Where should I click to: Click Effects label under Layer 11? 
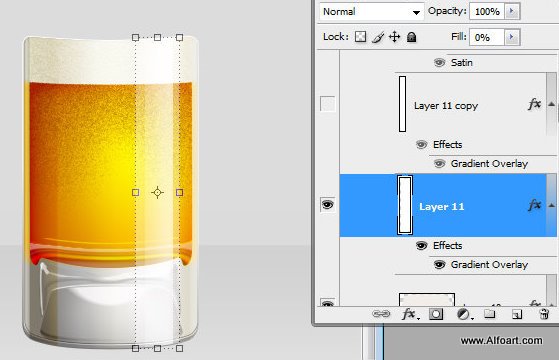pos(447,246)
